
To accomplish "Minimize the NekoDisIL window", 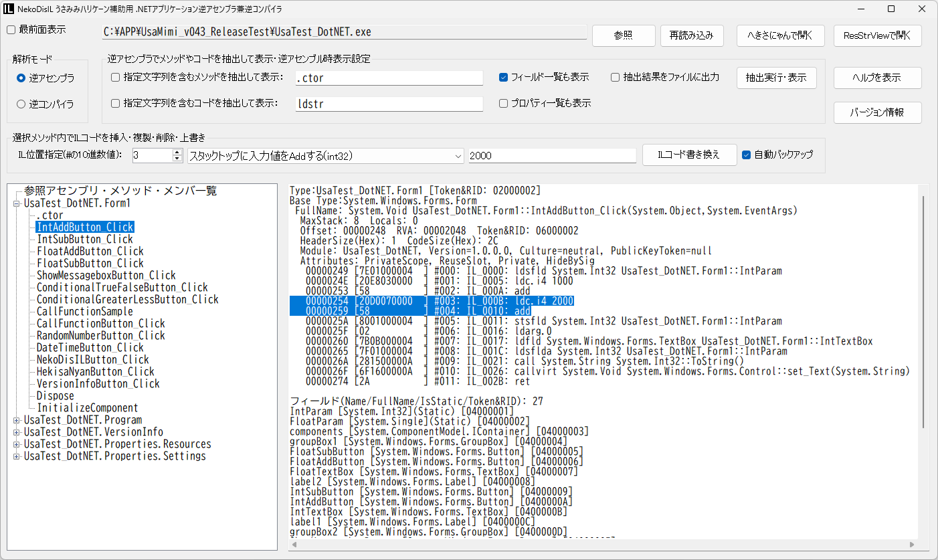I will pyautogui.click(x=860, y=9).
